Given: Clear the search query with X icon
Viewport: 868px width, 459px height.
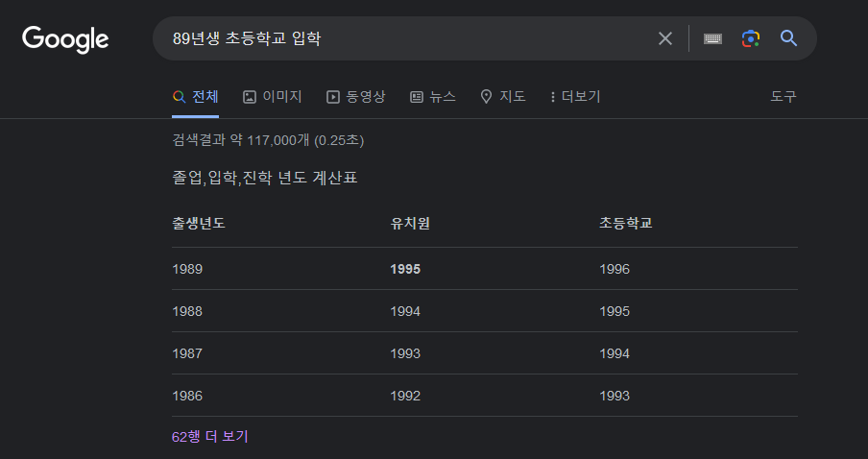Looking at the screenshot, I should click(665, 38).
